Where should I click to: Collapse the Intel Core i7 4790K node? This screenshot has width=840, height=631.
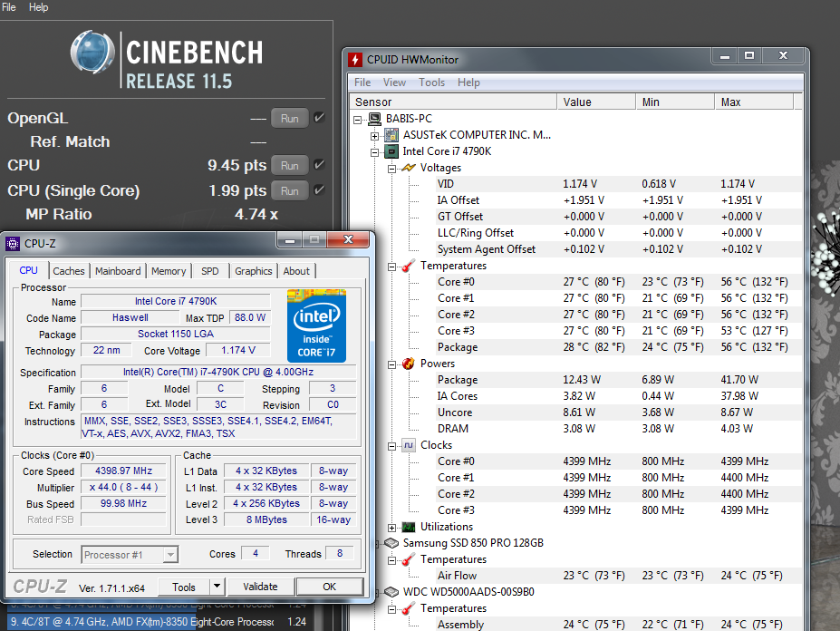(375, 152)
